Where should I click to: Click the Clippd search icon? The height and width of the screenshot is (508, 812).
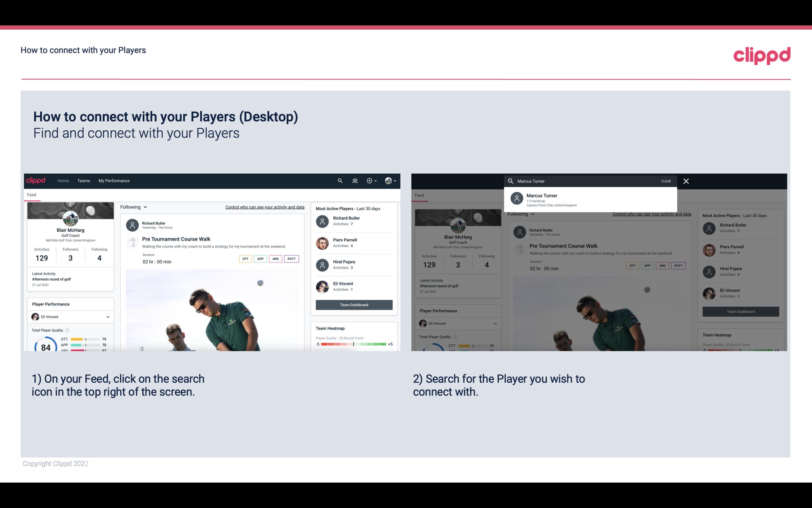[x=340, y=181]
